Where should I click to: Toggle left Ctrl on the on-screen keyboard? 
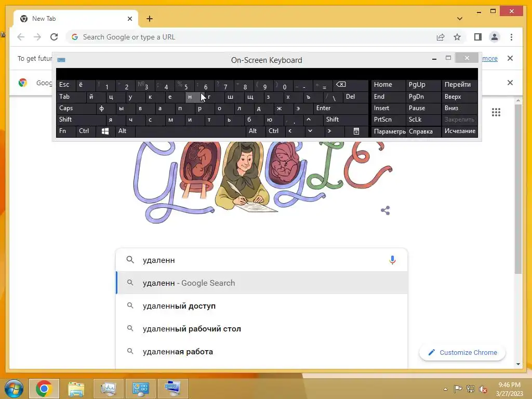tap(86, 131)
